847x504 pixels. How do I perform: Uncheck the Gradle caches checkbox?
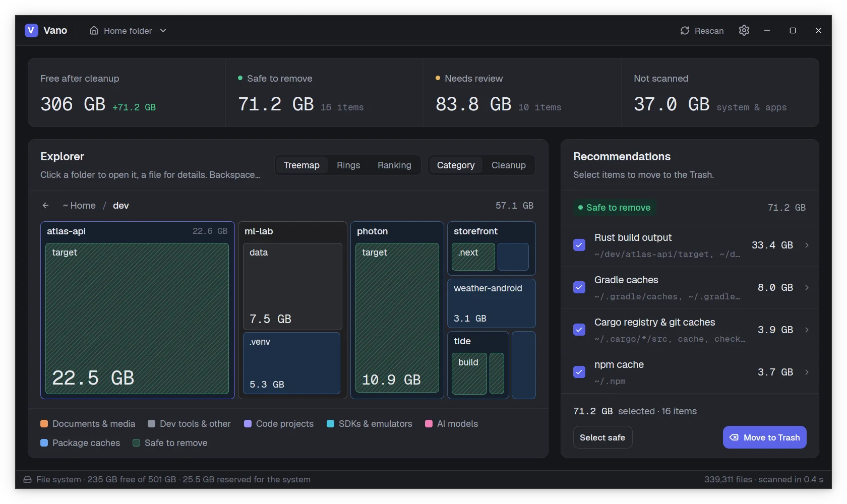coord(579,287)
